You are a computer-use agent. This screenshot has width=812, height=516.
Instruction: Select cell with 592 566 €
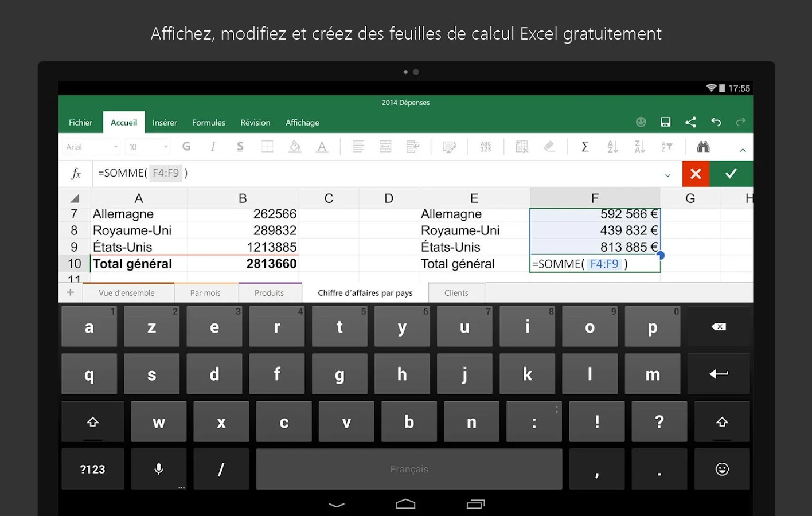point(595,214)
